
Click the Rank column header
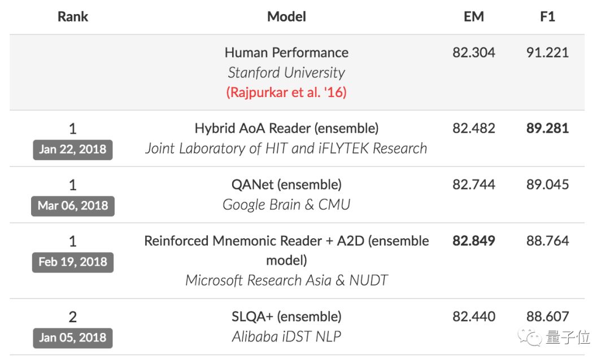[73, 16]
